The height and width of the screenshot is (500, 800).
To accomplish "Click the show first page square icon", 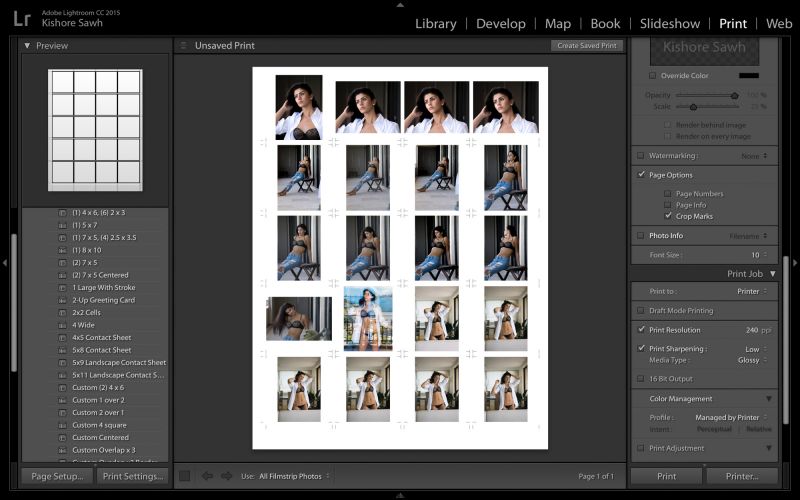I will (x=184, y=476).
